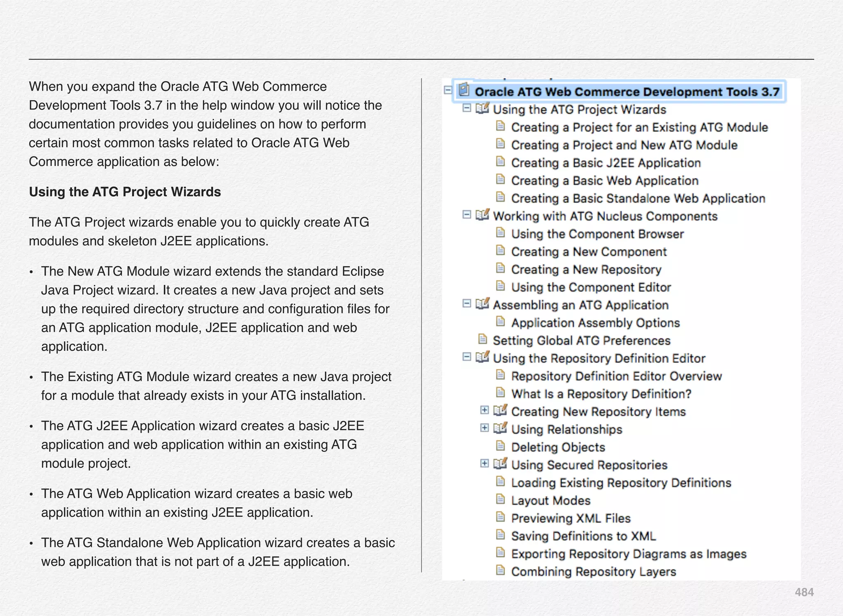This screenshot has height=616, width=843.
Task: Open Creating a Basic Standalone Web Application topic
Action: (x=638, y=198)
